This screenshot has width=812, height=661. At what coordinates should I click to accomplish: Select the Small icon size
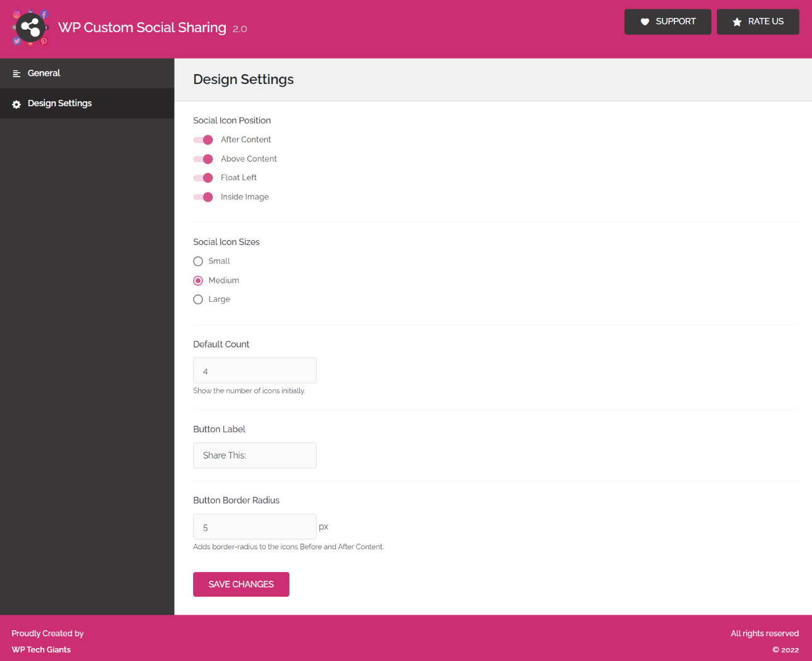point(198,262)
